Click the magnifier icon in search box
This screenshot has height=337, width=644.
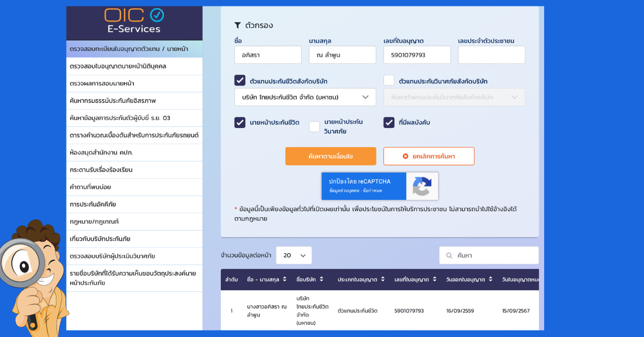click(x=449, y=256)
